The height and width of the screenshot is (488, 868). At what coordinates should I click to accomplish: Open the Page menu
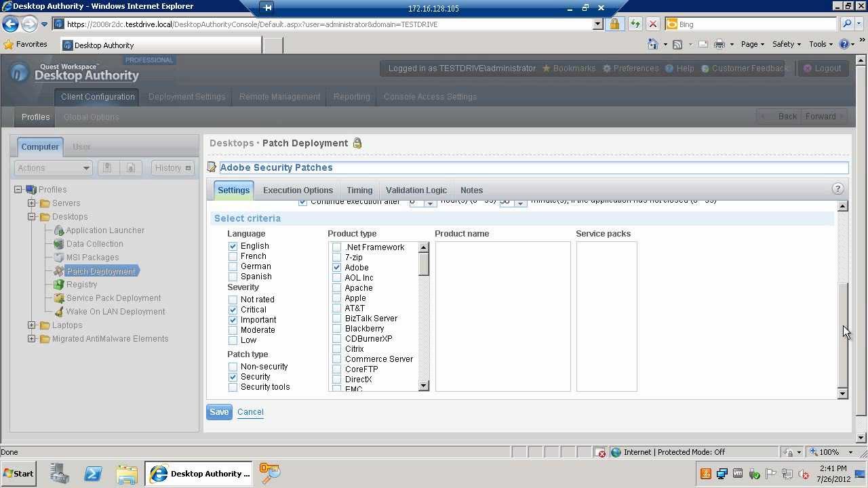[x=752, y=44]
